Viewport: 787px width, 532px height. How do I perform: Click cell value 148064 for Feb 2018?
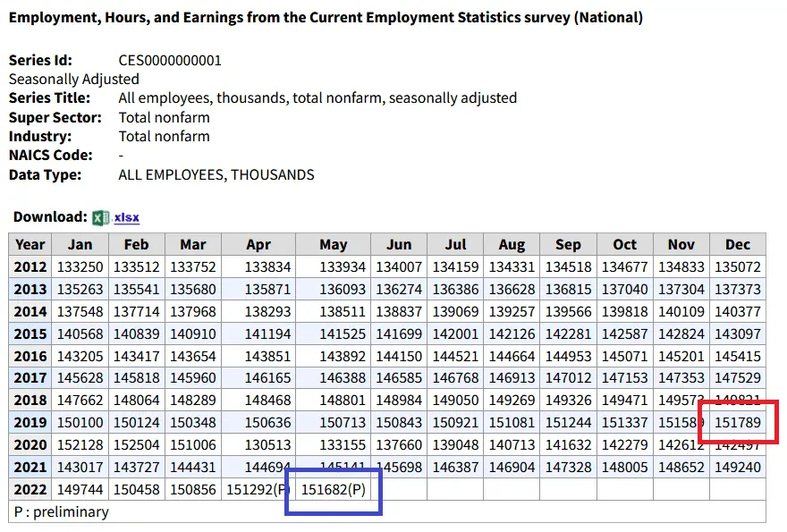(x=137, y=401)
